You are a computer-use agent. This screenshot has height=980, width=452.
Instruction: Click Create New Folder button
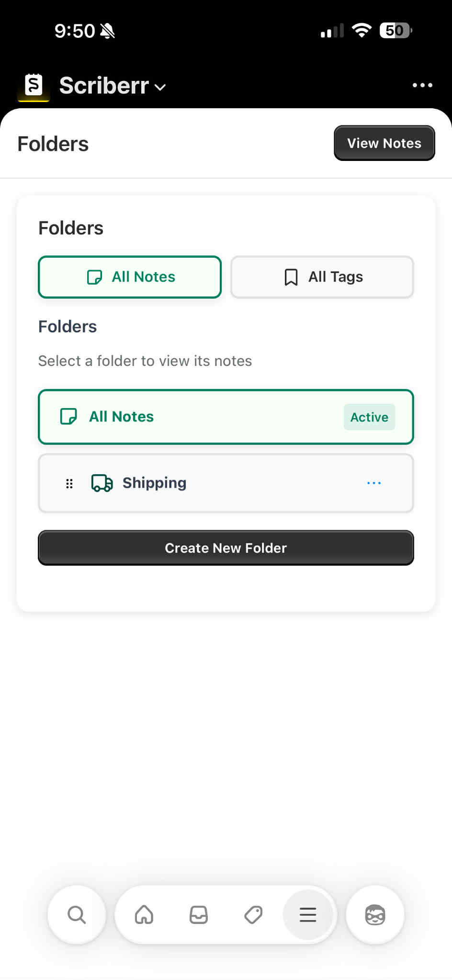[x=226, y=548]
